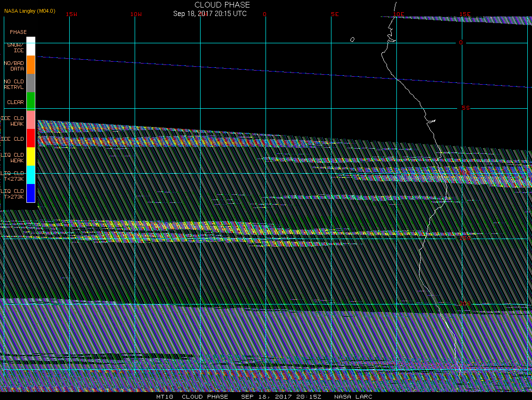The width and height of the screenshot is (532, 400).
Task: Click the 0 longitude label at top
Action: click(x=265, y=14)
